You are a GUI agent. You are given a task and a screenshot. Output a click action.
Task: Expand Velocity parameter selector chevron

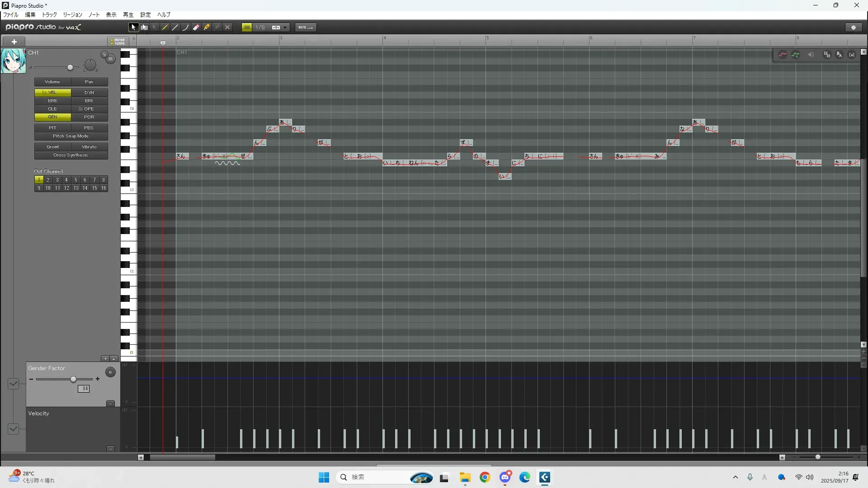coord(13,429)
